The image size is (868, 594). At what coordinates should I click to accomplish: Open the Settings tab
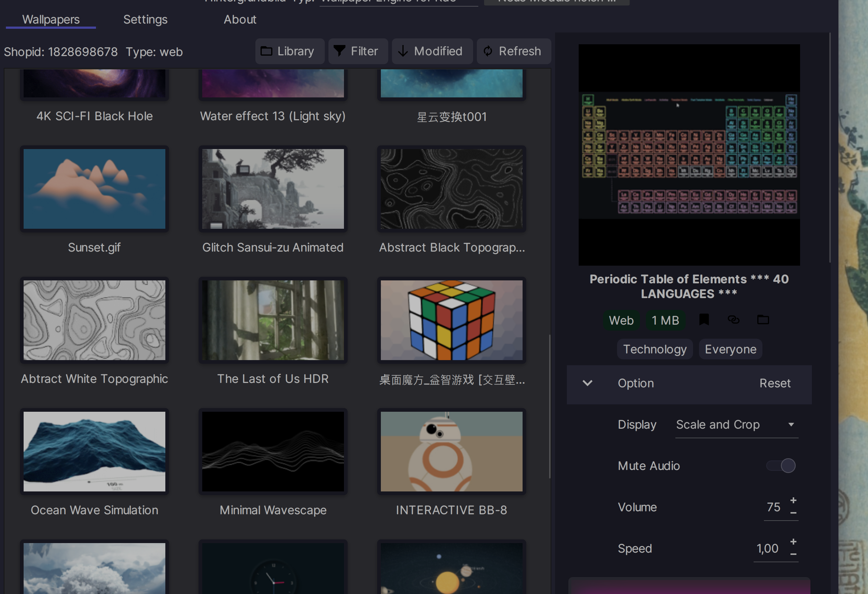145,20
